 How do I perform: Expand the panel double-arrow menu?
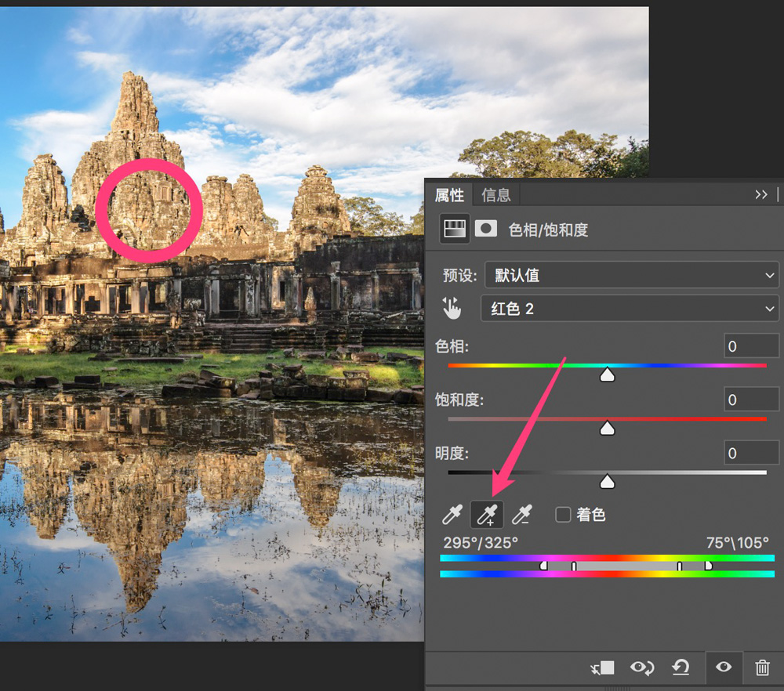(x=761, y=194)
